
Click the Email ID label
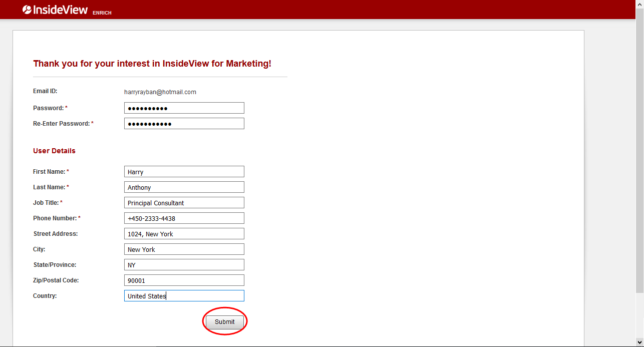point(45,91)
